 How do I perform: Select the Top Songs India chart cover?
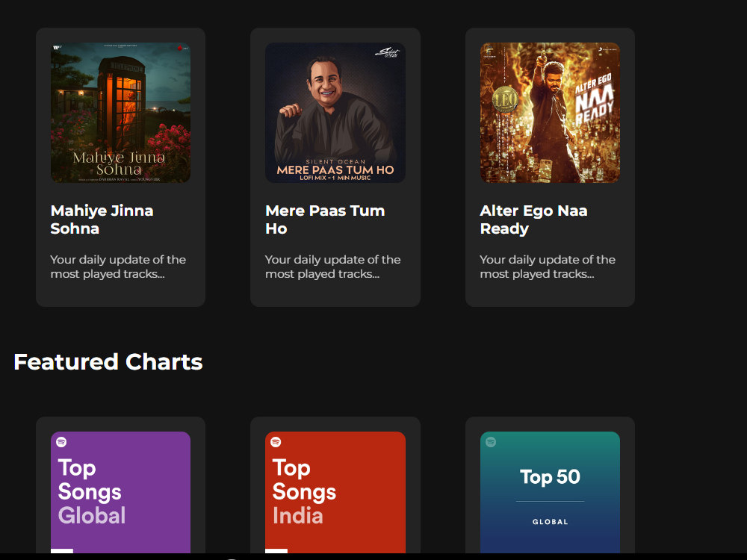335,492
